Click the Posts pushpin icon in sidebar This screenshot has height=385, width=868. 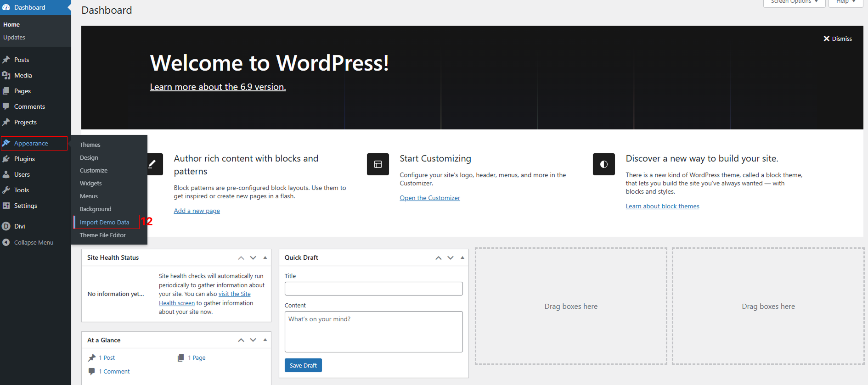pyautogui.click(x=6, y=60)
